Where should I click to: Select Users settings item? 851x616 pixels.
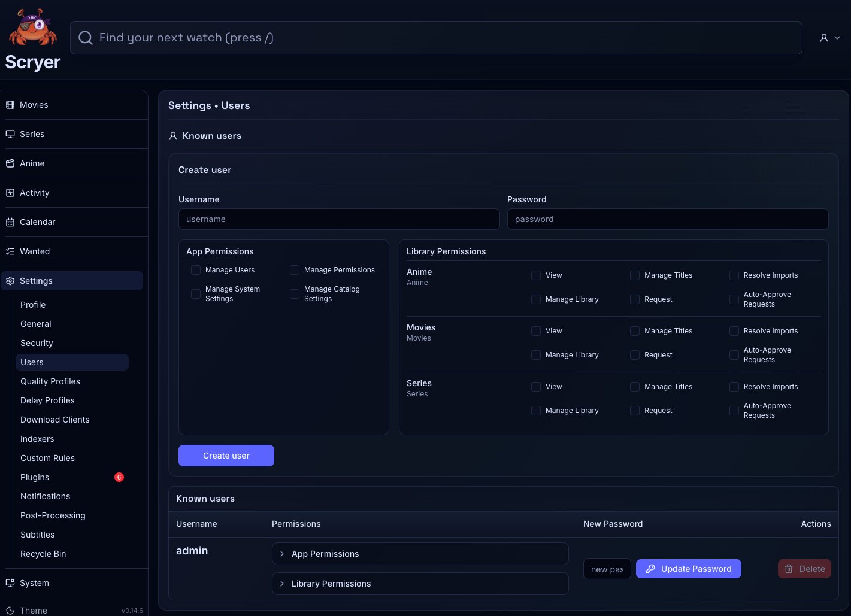click(72, 362)
